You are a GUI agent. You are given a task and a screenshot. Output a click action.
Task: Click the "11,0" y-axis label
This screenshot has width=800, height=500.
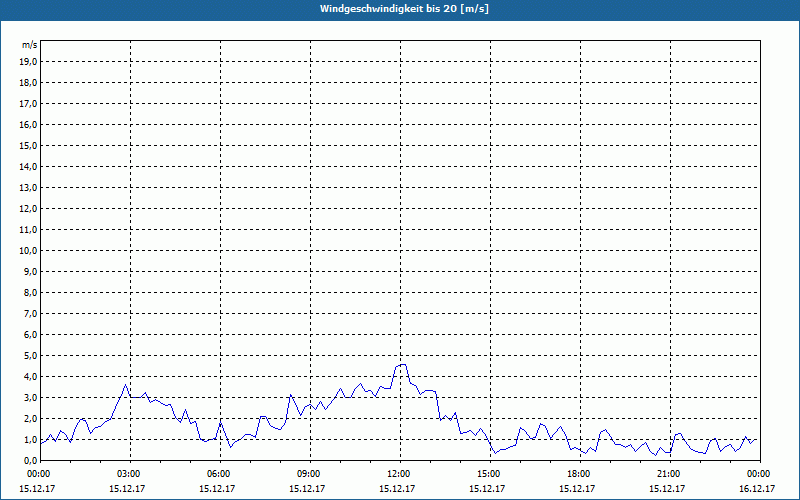tap(28, 230)
